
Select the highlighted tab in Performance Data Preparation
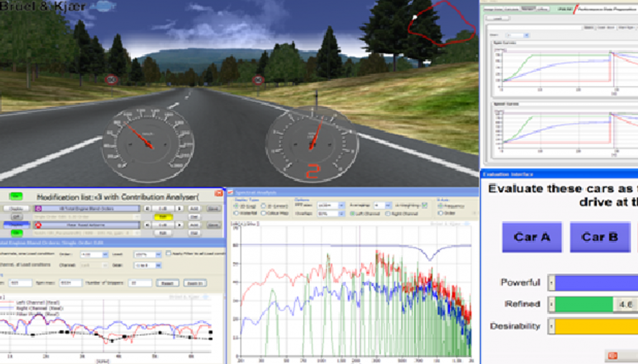(x=529, y=7)
